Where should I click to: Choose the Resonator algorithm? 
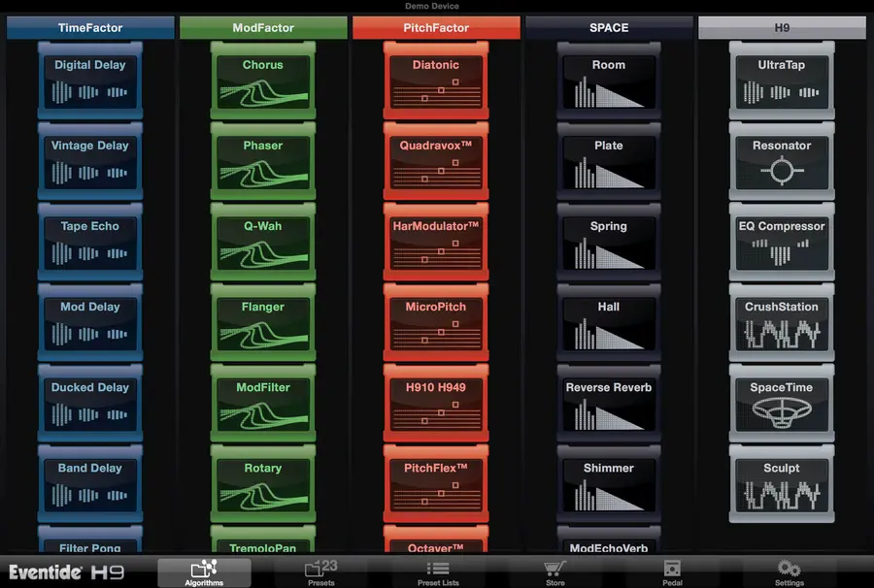(782, 161)
